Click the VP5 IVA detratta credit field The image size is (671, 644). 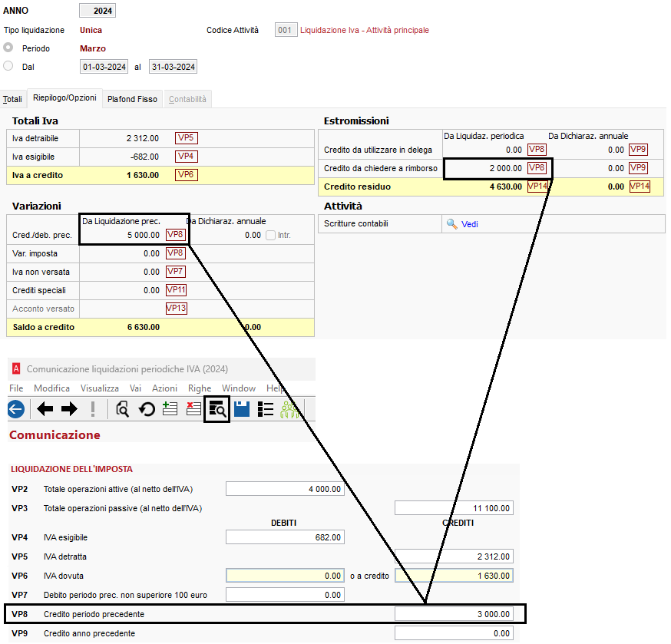coord(454,556)
